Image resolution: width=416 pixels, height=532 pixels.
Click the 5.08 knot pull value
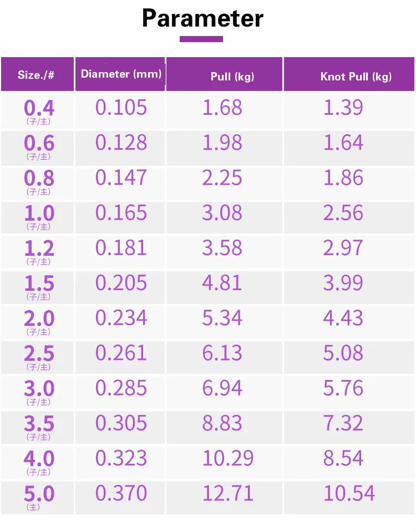pos(343,353)
